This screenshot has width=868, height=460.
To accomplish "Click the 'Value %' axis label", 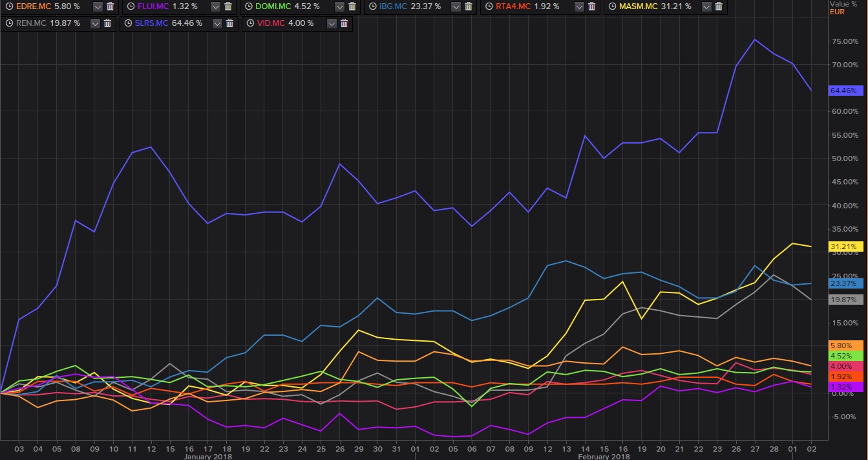I will (843, 4).
